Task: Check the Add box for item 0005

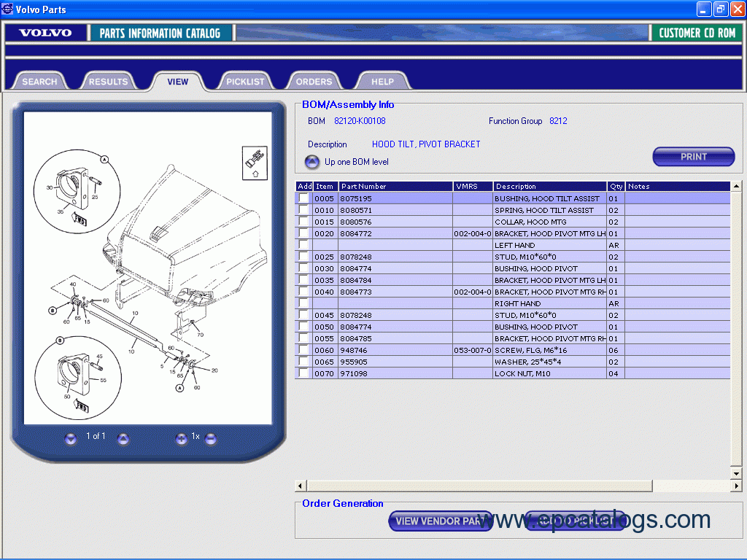Action: coord(303,198)
